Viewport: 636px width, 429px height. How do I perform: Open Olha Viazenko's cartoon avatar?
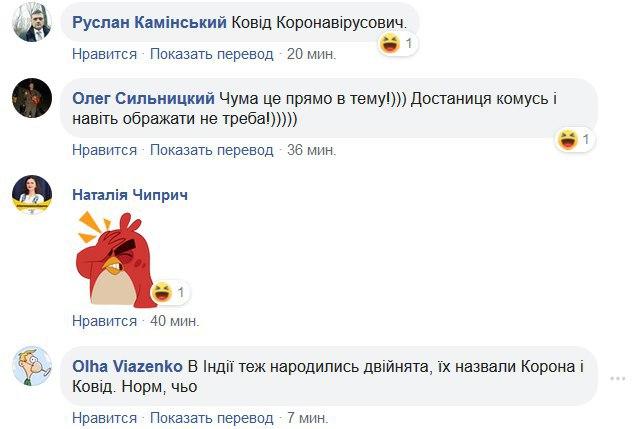[x=30, y=368]
